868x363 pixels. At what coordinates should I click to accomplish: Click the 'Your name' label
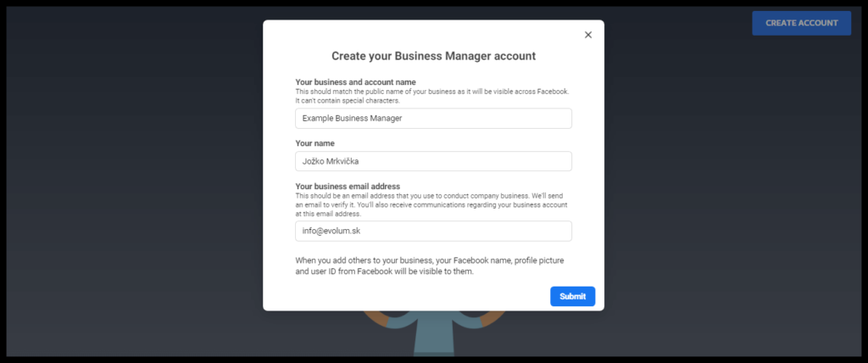(315, 143)
